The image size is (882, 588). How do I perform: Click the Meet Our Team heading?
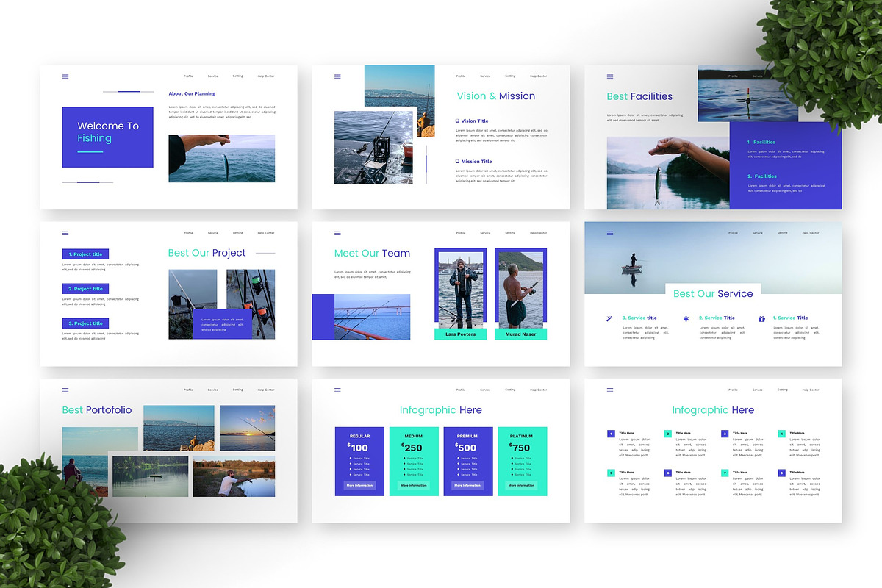[372, 253]
